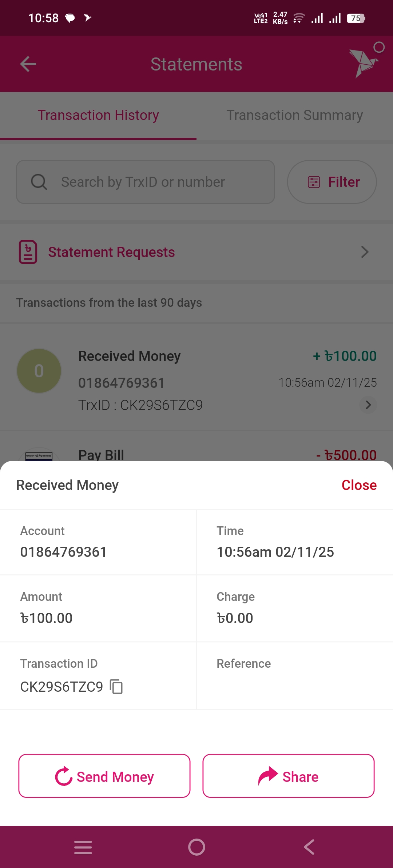Screen dimensions: 393x868
Task: Open the Filter options
Action: click(332, 182)
